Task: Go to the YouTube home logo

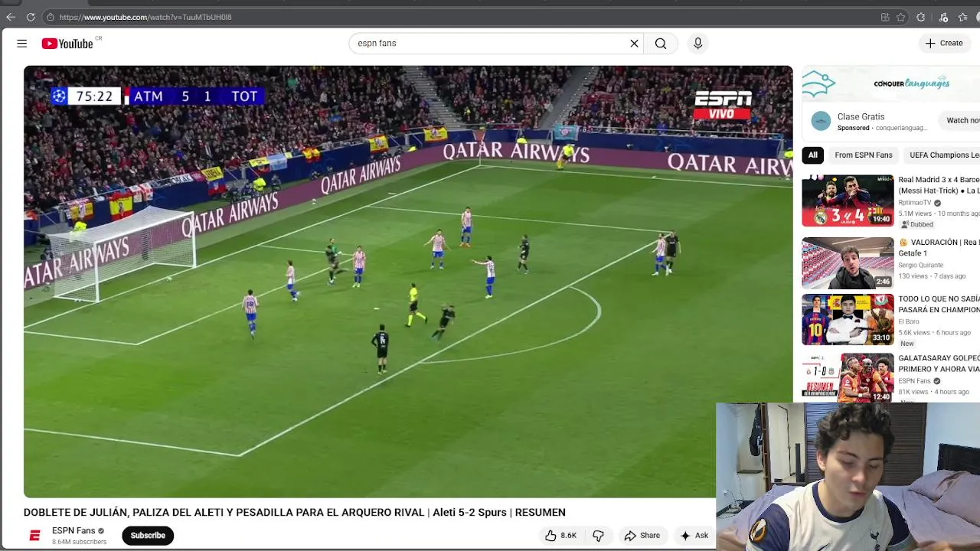Action: point(67,44)
